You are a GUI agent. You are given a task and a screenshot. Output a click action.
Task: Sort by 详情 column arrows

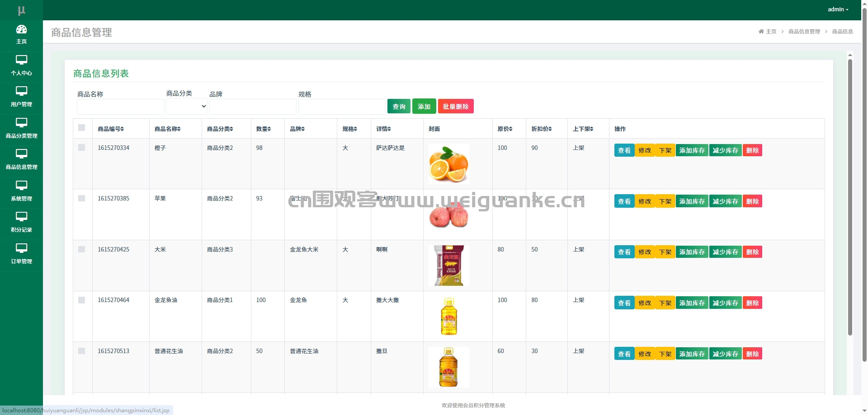[x=390, y=129]
